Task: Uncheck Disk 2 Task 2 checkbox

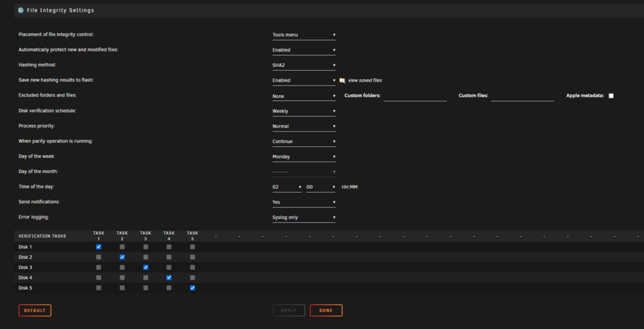Action: pyautogui.click(x=122, y=257)
